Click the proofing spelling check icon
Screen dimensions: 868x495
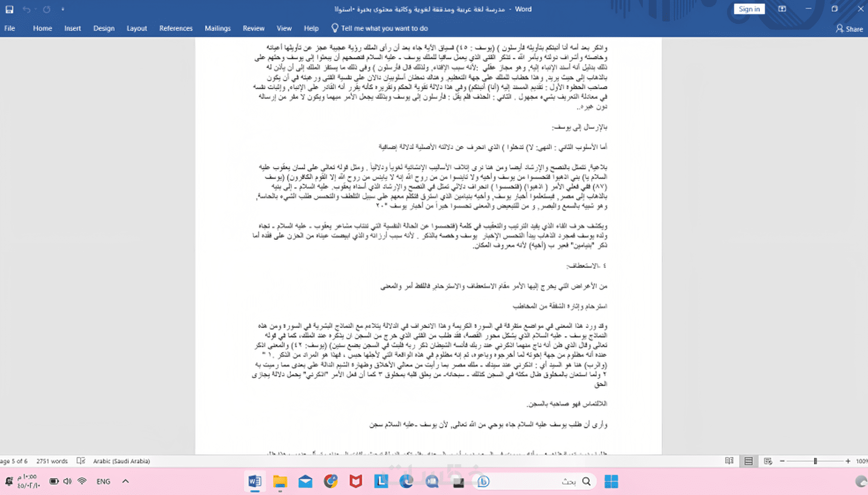[x=81, y=461]
